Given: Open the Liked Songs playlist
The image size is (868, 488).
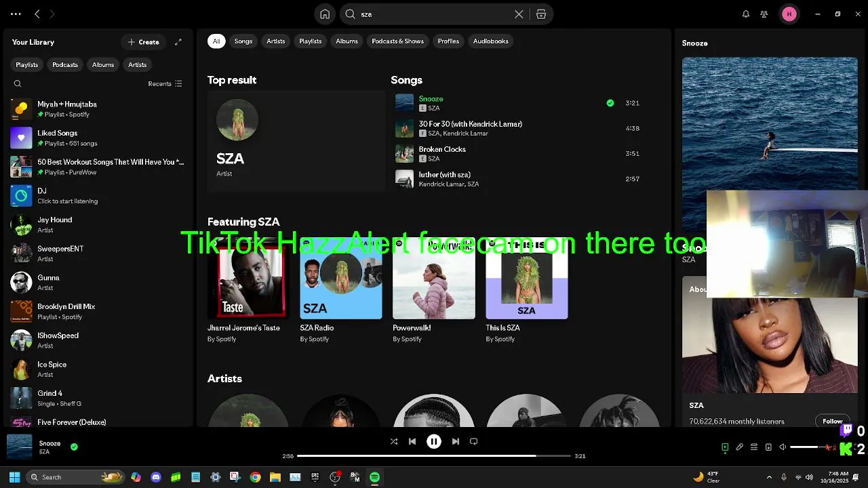Looking at the screenshot, I should pyautogui.click(x=98, y=138).
